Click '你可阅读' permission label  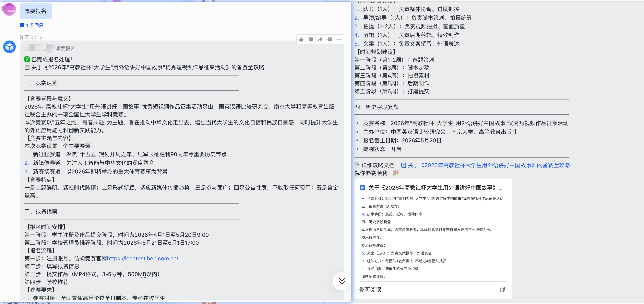click(x=370, y=289)
